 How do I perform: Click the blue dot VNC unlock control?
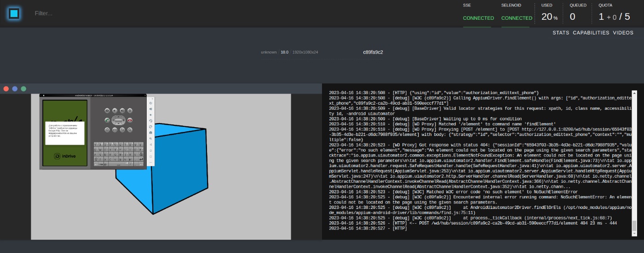click(x=15, y=89)
